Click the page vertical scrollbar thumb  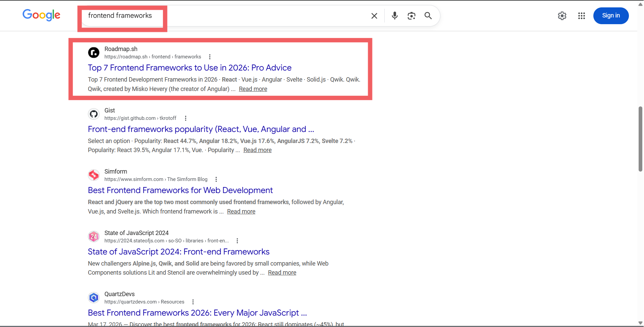click(x=640, y=139)
